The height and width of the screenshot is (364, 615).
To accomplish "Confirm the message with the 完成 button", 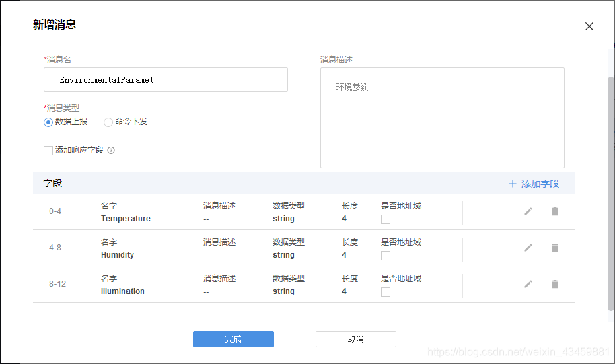I will (233, 339).
